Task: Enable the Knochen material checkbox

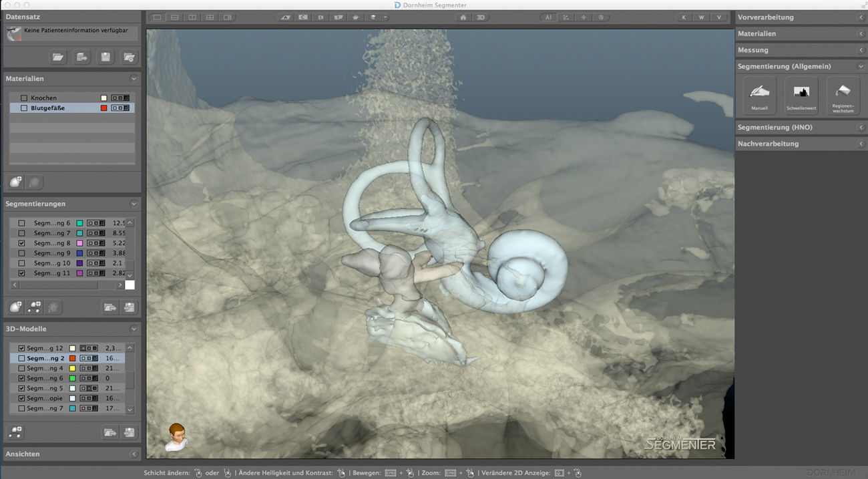Action: [24, 98]
